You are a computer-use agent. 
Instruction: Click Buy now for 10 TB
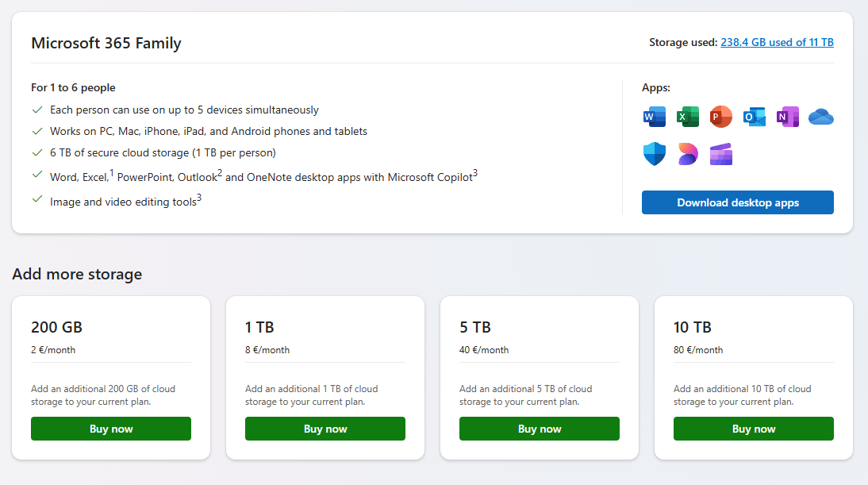pyautogui.click(x=754, y=429)
